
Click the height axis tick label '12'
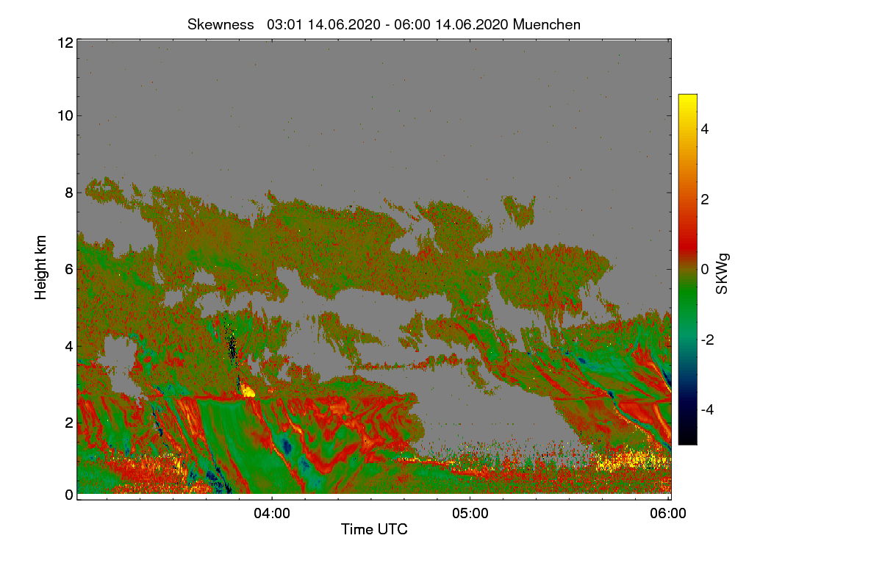click(x=65, y=43)
